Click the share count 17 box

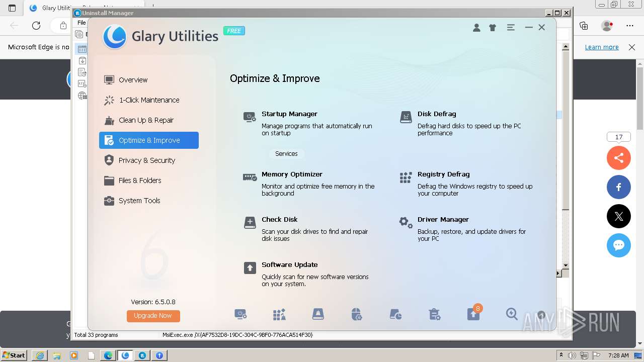click(x=619, y=137)
